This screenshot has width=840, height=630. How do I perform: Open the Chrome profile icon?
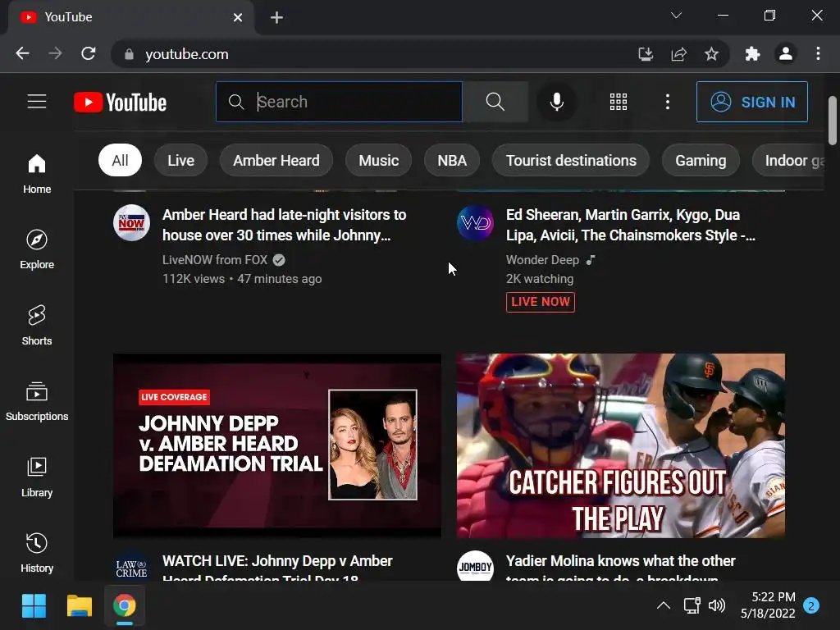pyautogui.click(x=785, y=53)
